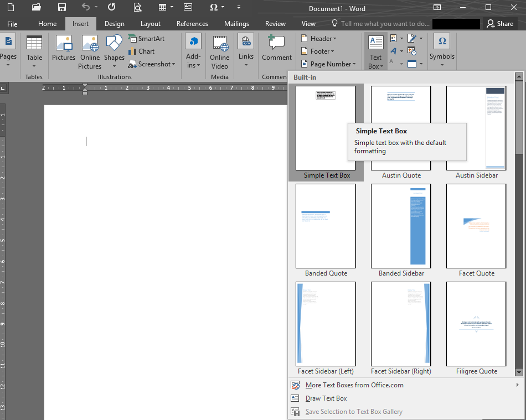Click the Quick Parts icon in Text group

click(394, 38)
